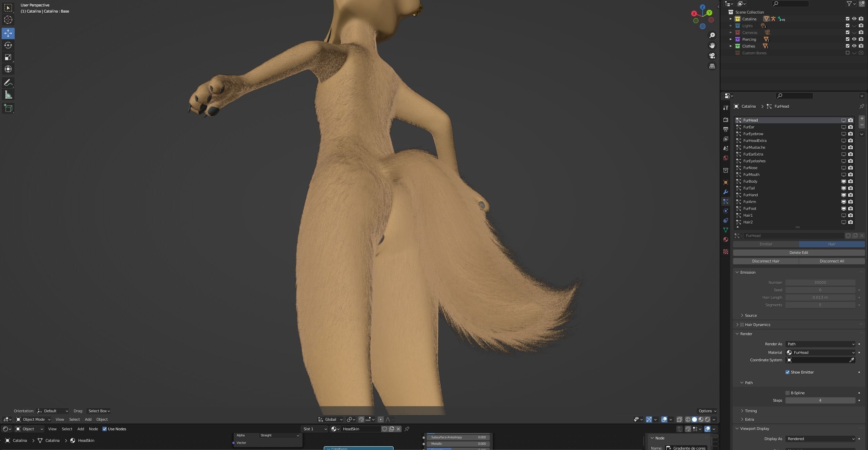Select the Measure tool

(8, 95)
